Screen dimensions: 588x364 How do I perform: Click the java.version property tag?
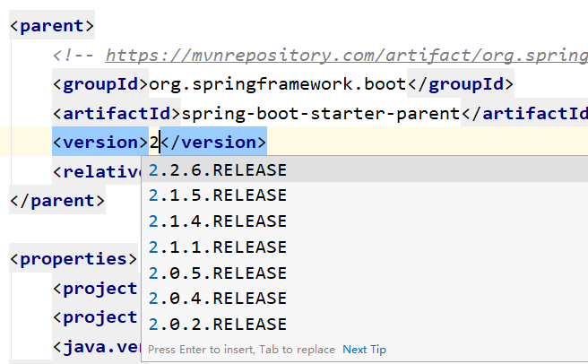(97, 347)
